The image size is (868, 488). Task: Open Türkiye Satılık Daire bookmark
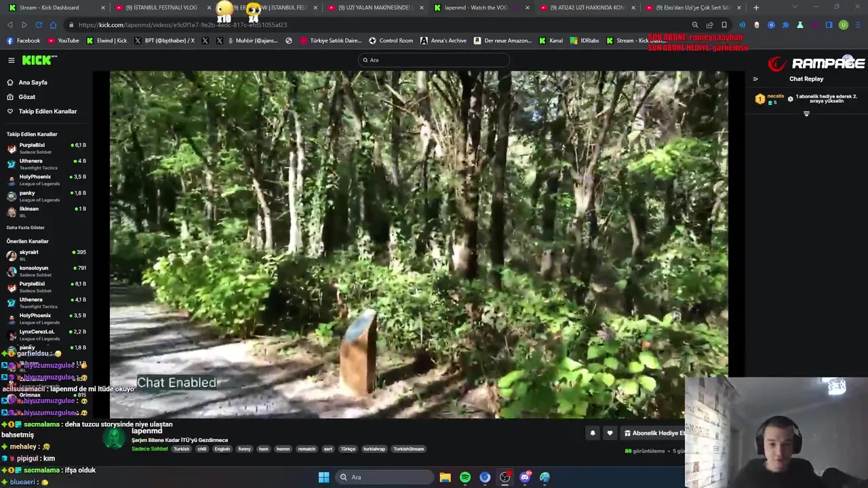pos(331,41)
